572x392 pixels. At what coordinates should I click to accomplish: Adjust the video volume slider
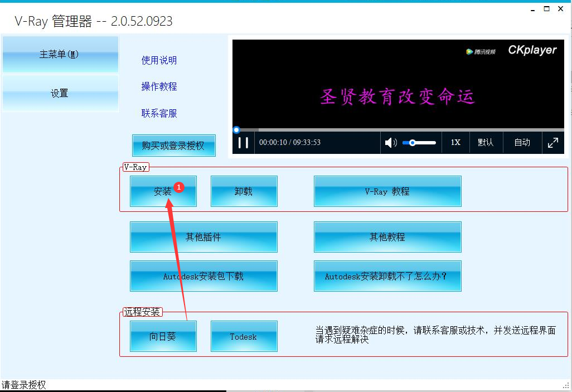point(419,143)
